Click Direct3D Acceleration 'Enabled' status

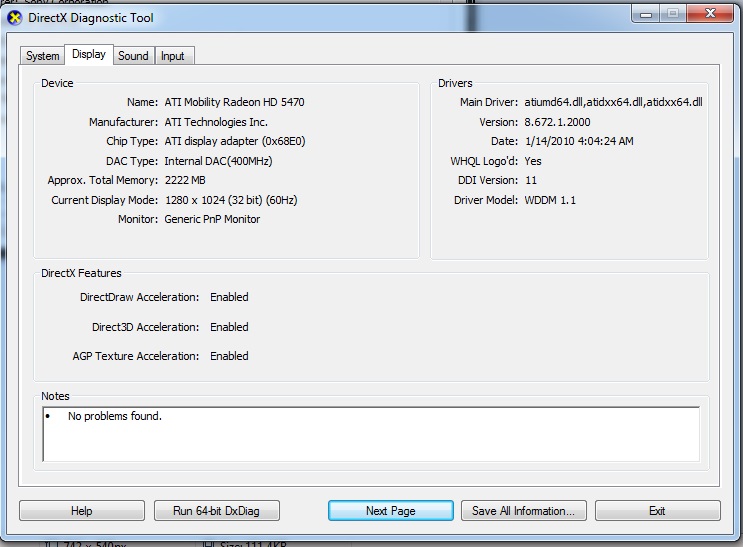[229, 327]
